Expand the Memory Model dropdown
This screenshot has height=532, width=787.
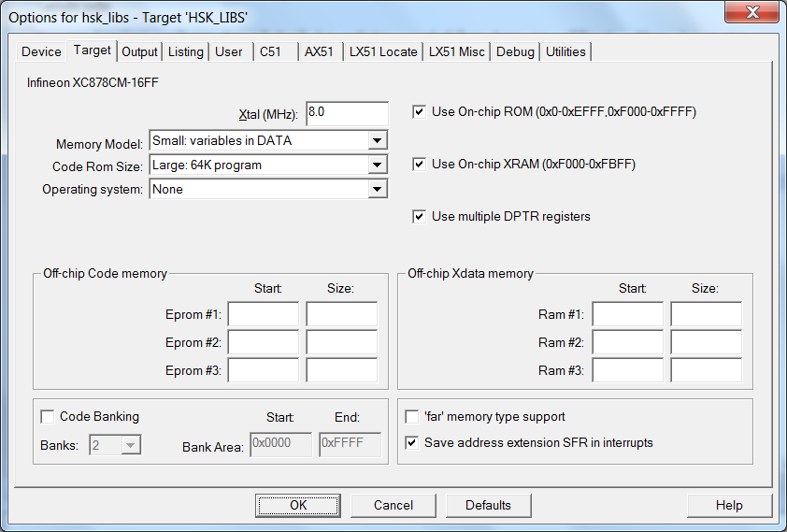pyautogui.click(x=377, y=141)
